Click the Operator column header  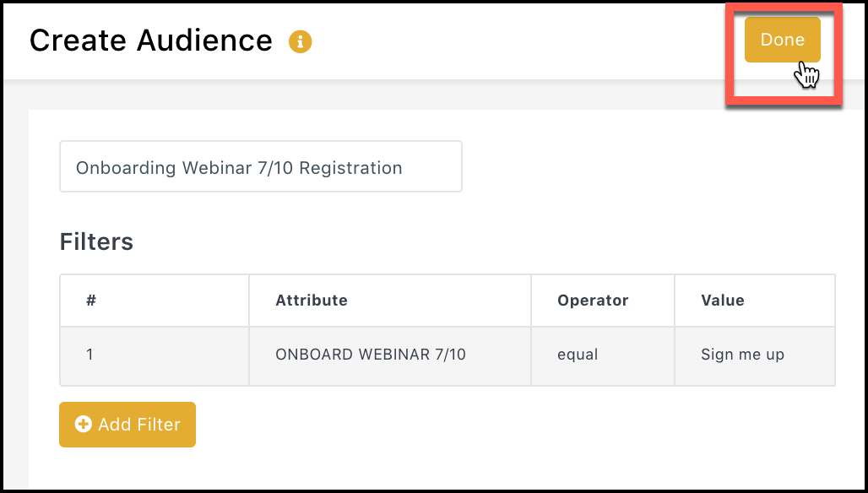click(593, 301)
